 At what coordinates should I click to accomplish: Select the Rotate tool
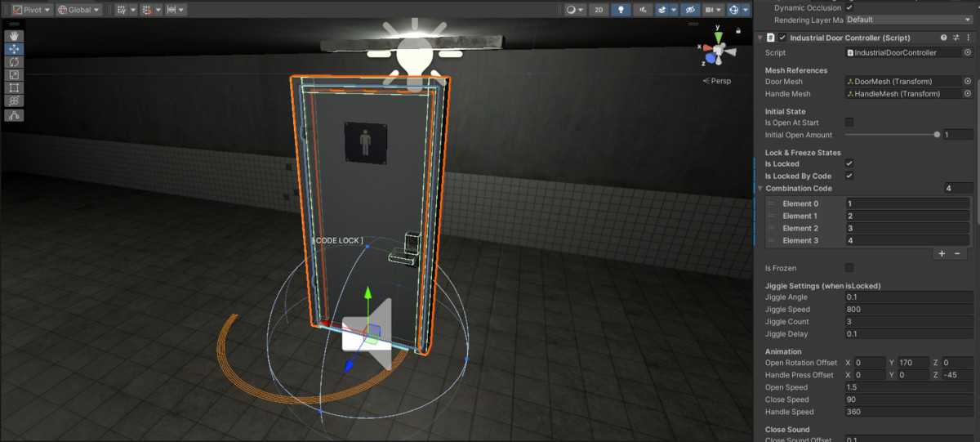pos(15,62)
